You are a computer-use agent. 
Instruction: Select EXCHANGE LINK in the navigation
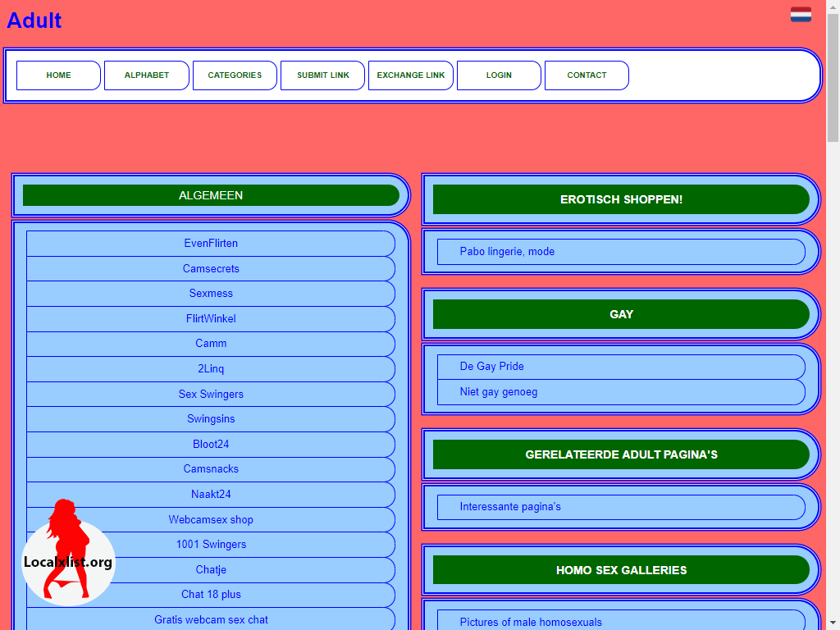(411, 75)
